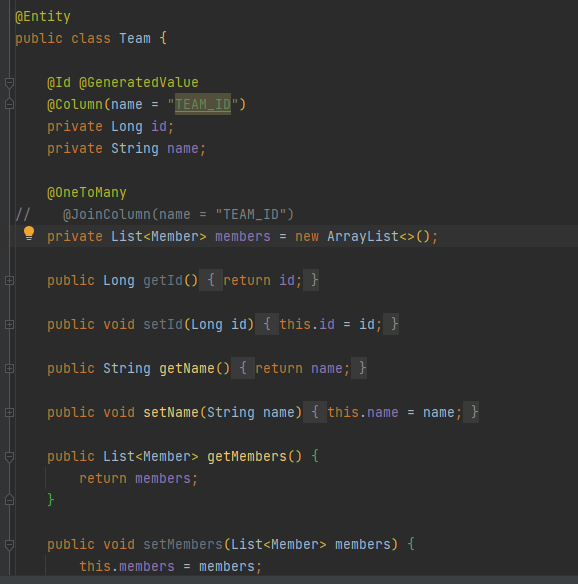
Task: Click the getMembers() closing fold marker
Action: pyautogui.click(x=10, y=499)
